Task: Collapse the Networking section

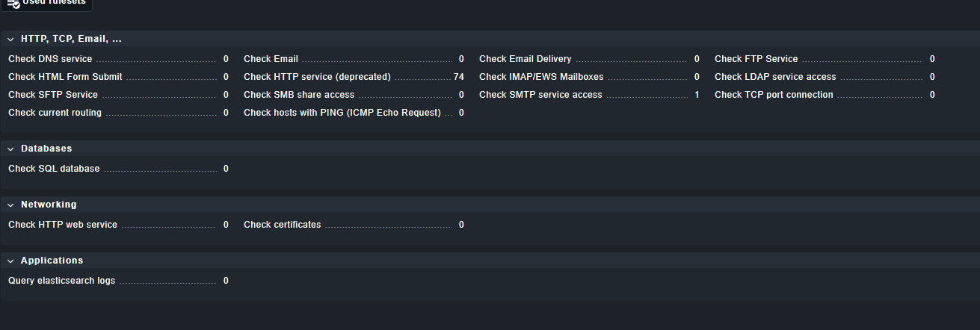Action: pyautogui.click(x=10, y=205)
